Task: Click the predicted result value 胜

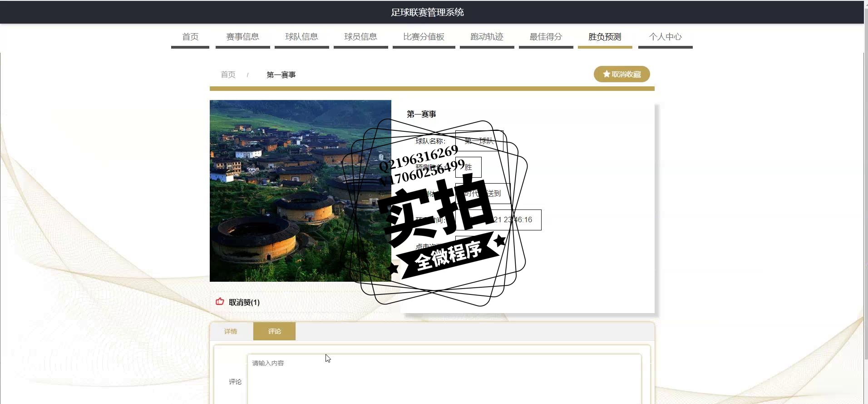Action: coord(468,167)
